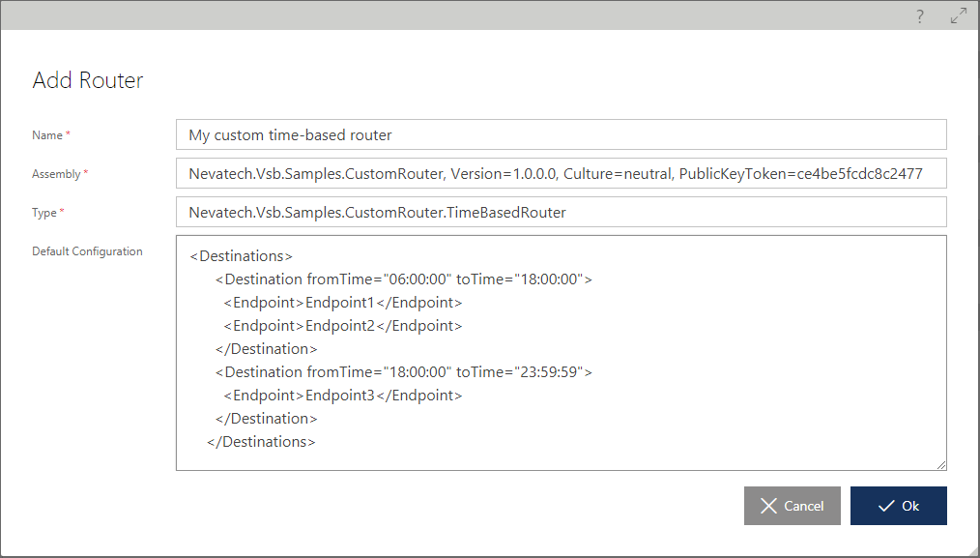
Task: Place cursor on Endpoint2 line
Action: (343, 325)
